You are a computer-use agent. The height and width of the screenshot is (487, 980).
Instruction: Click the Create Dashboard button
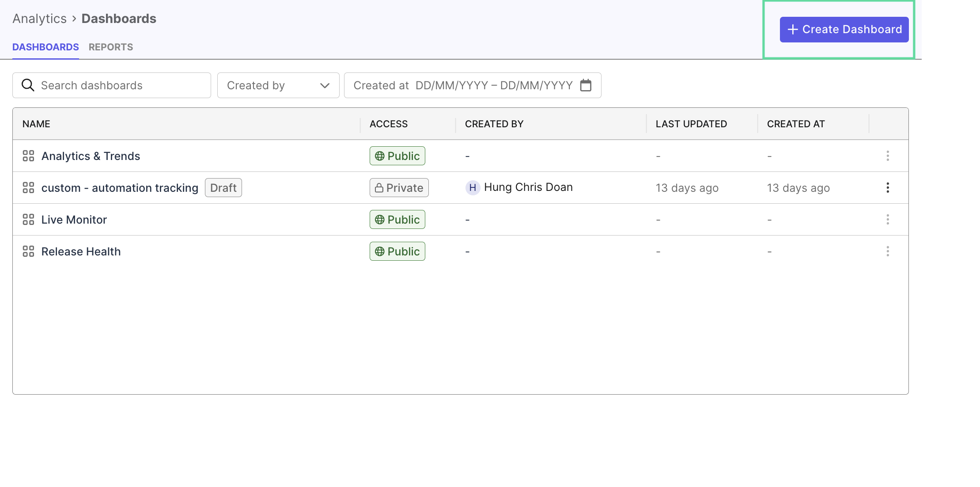[843, 29]
